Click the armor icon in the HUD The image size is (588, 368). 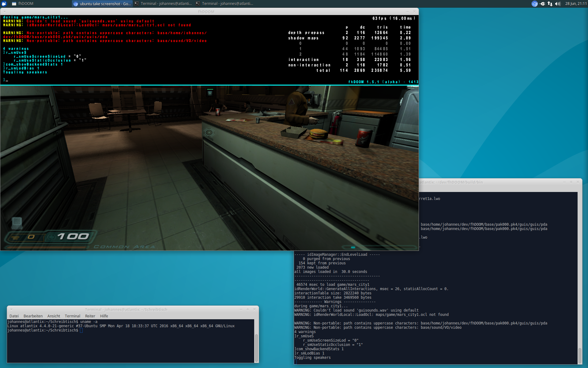(x=15, y=237)
